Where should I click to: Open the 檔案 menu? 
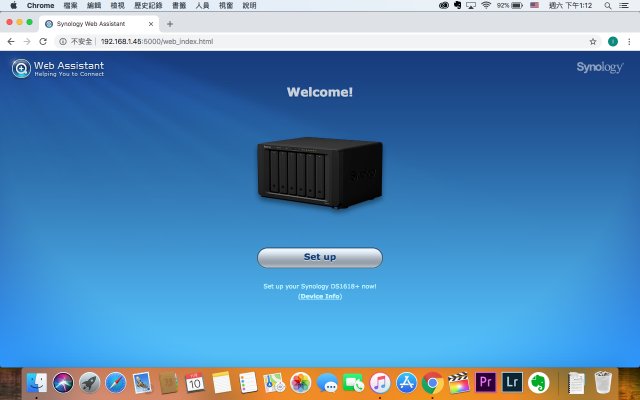(x=71, y=5)
